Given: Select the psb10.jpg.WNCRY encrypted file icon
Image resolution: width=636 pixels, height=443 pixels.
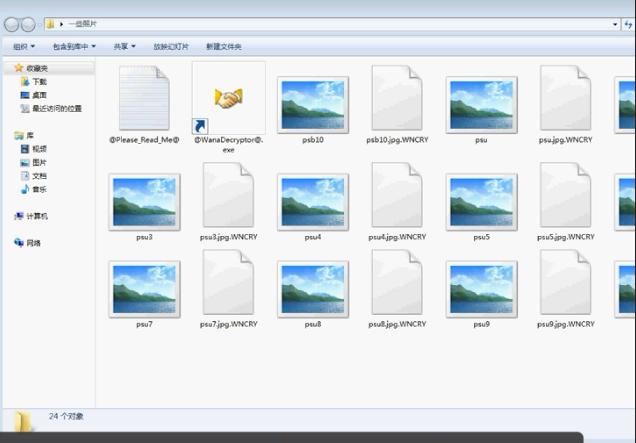Looking at the screenshot, I should [397, 98].
